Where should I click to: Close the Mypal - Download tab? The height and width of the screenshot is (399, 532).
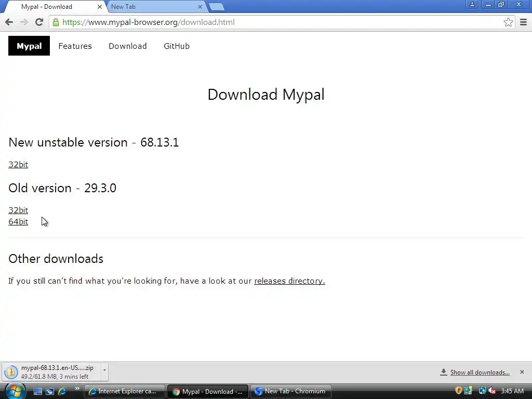99,7
